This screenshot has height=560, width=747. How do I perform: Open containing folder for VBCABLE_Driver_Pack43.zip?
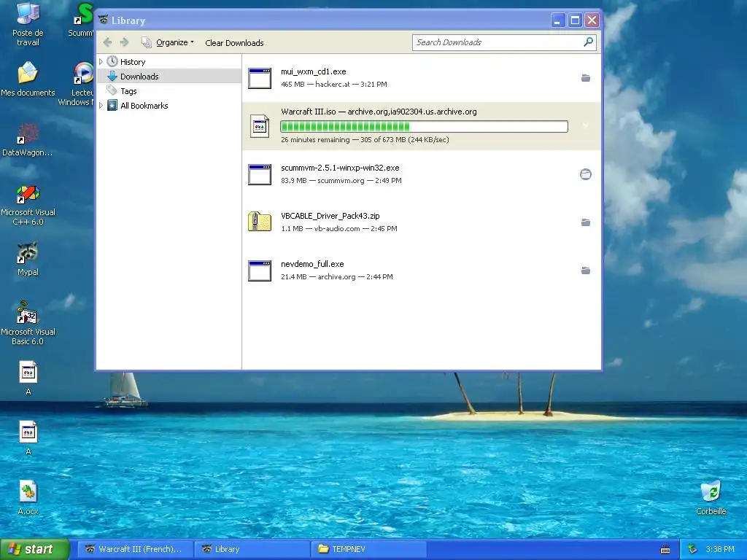(586, 222)
